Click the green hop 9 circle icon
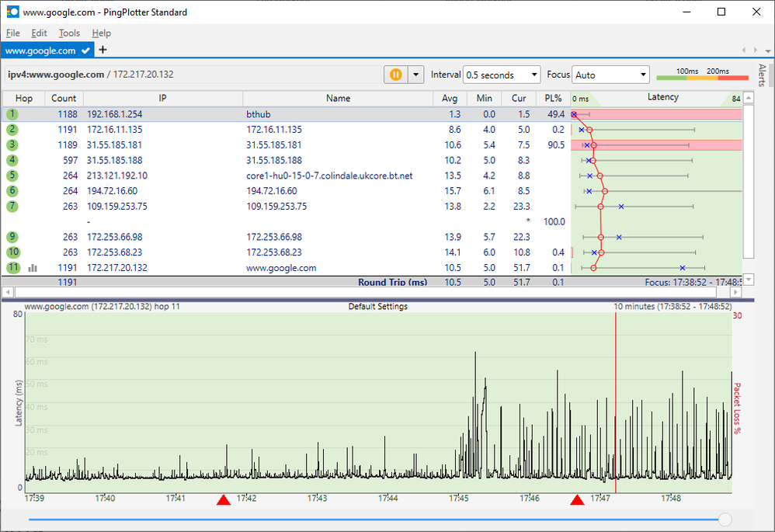 coord(12,237)
